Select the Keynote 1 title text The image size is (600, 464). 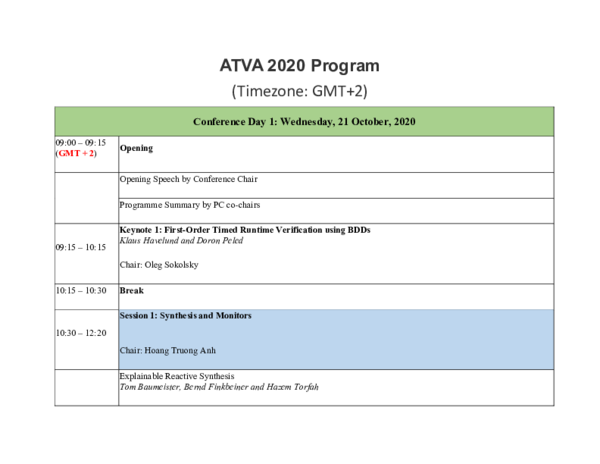pos(245,230)
